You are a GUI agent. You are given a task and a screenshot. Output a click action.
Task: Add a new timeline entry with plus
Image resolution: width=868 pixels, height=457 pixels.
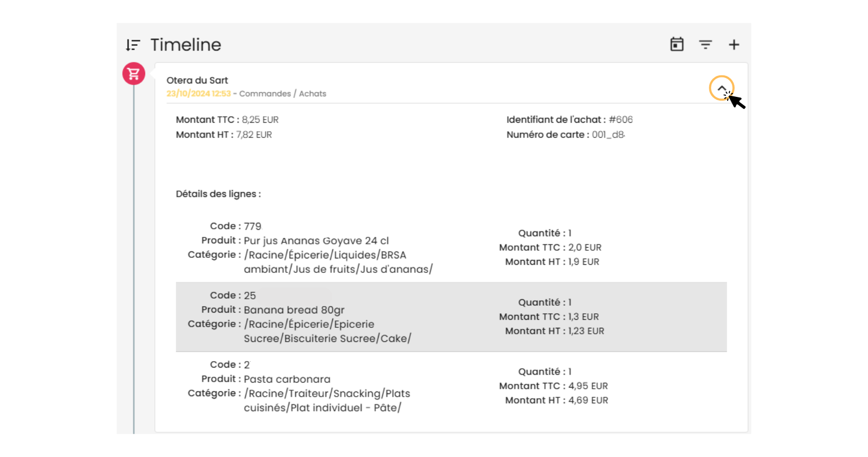pos(734,45)
